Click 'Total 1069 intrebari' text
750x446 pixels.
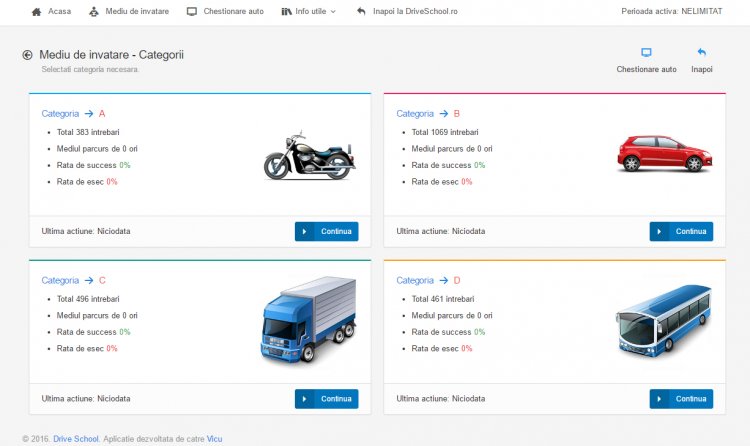pyautogui.click(x=445, y=132)
